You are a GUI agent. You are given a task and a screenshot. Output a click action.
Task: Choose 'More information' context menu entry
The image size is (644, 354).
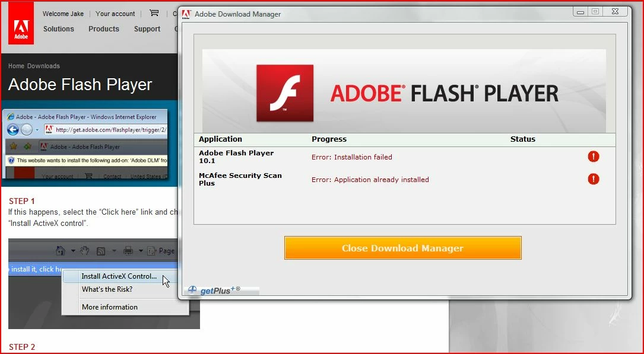point(110,307)
